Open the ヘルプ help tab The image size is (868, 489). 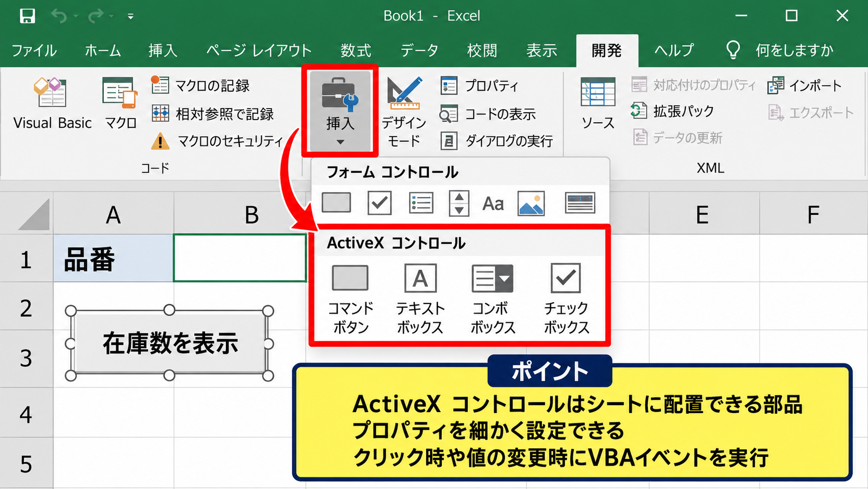coord(674,50)
